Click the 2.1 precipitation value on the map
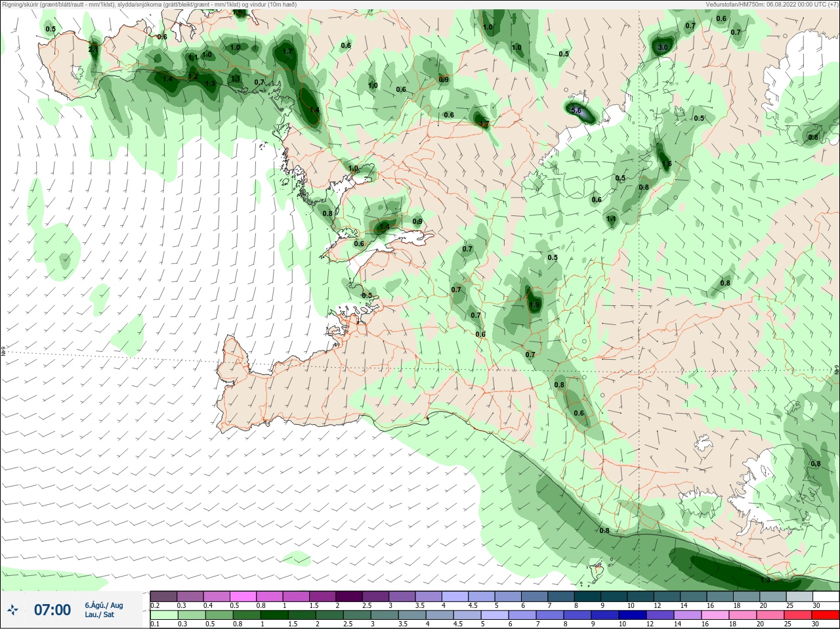The image size is (840, 629). click(x=93, y=49)
